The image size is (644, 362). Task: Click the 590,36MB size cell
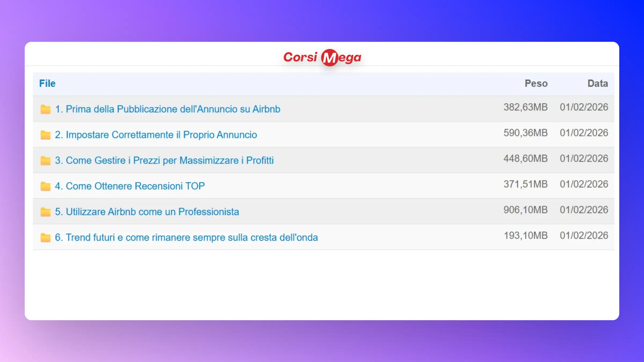(525, 133)
